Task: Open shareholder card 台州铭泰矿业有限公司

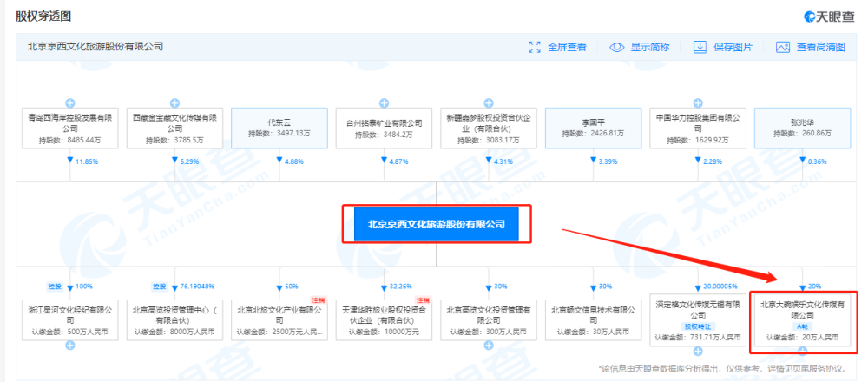Action: [x=384, y=128]
